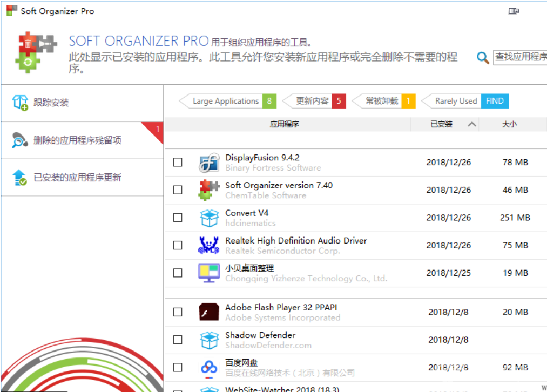The height and width of the screenshot is (392, 547).
Task: Click the Adobe Flash Player icon
Action: tap(209, 312)
